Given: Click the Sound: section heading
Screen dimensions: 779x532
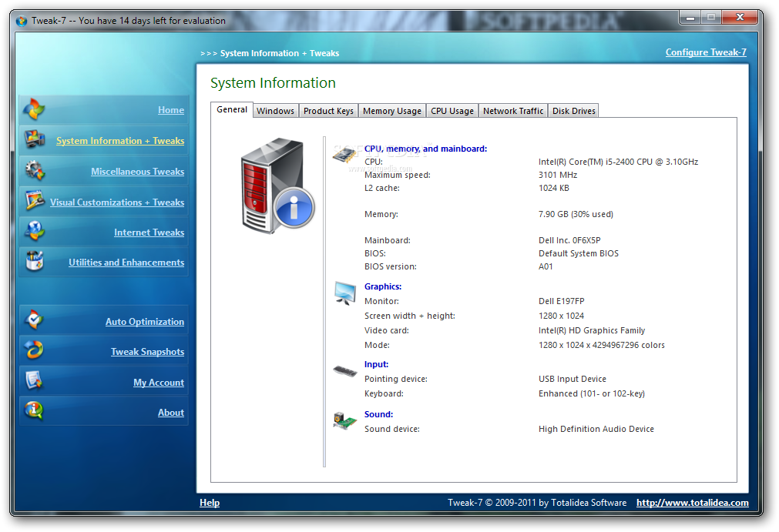Looking at the screenshot, I should pyautogui.click(x=378, y=414).
